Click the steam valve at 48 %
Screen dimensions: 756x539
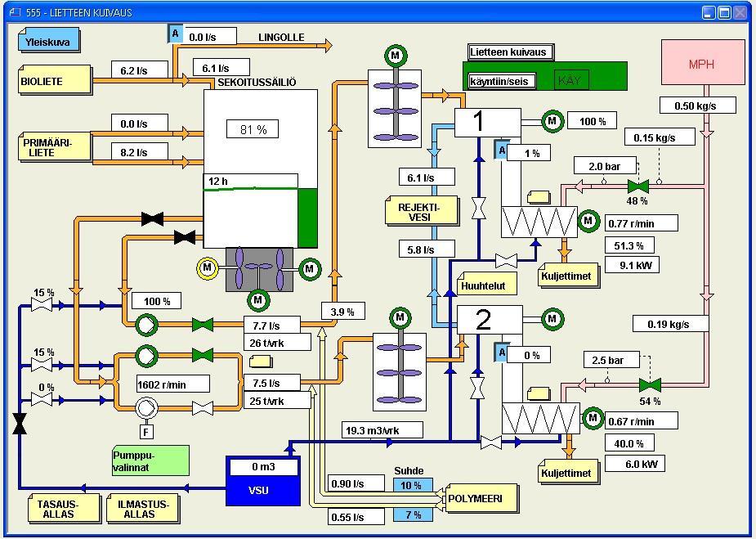[x=637, y=186]
